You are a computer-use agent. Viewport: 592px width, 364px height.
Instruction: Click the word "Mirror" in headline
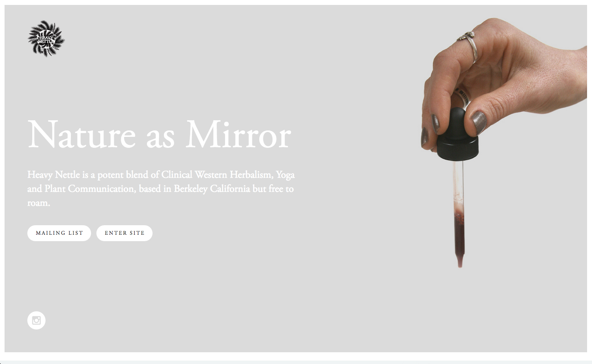click(x=238, y=135)
